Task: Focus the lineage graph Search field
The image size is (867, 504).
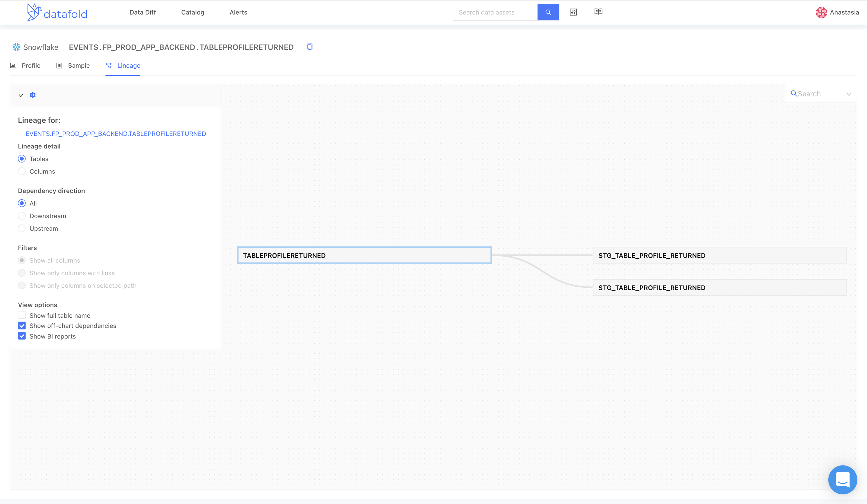Action: click(x=821, y=94)
